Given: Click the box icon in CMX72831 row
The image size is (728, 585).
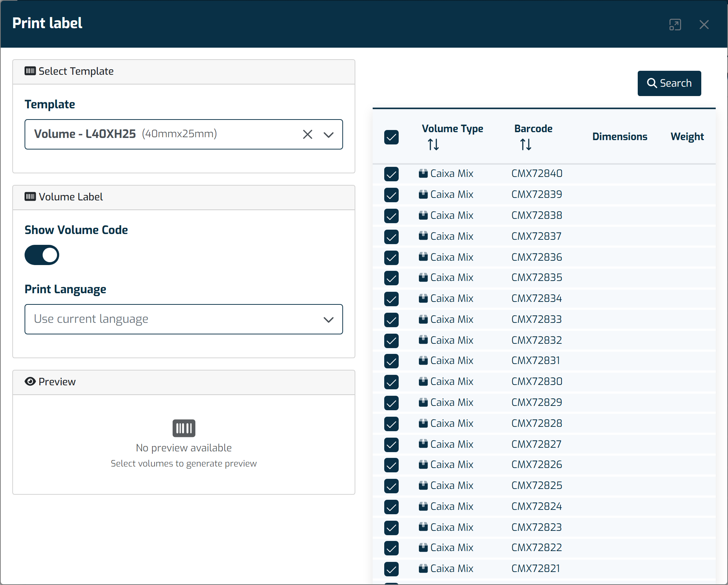Looking at the screenshot, I should pyautogui.click(x=423, y=360).
